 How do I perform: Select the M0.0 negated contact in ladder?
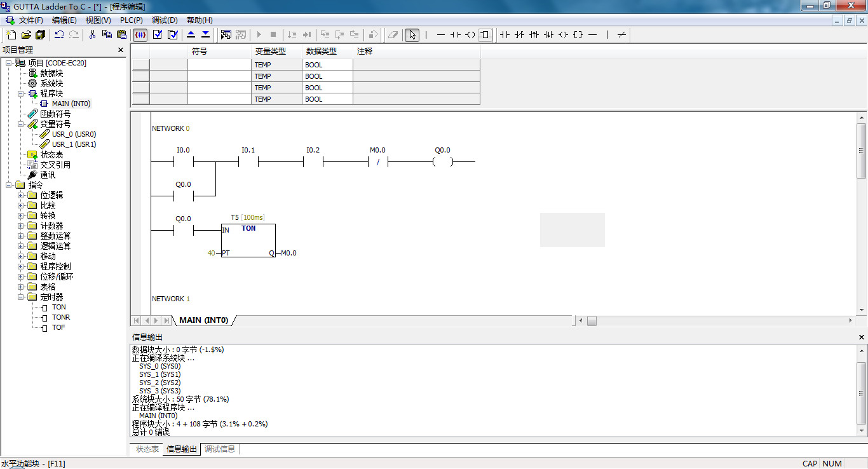coord(377,161)
